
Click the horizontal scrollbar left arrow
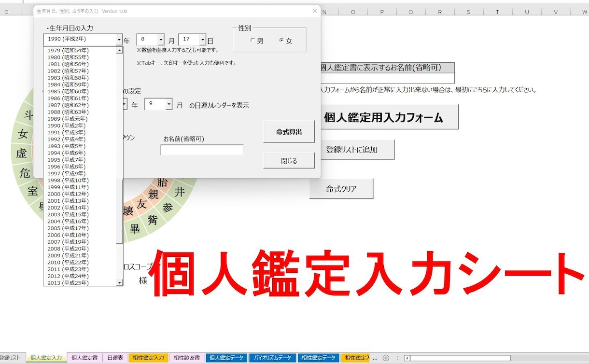tap(407, 358)
